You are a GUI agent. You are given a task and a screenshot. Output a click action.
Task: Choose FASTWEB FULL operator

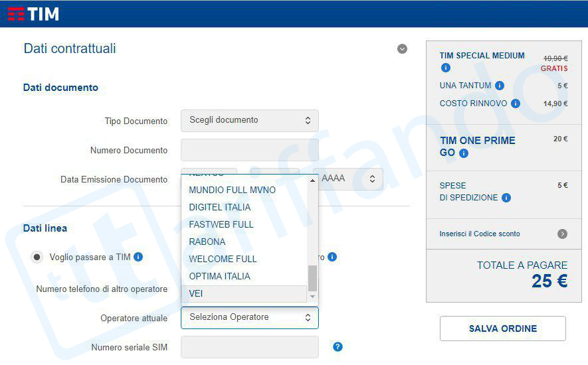click(244, 224)
